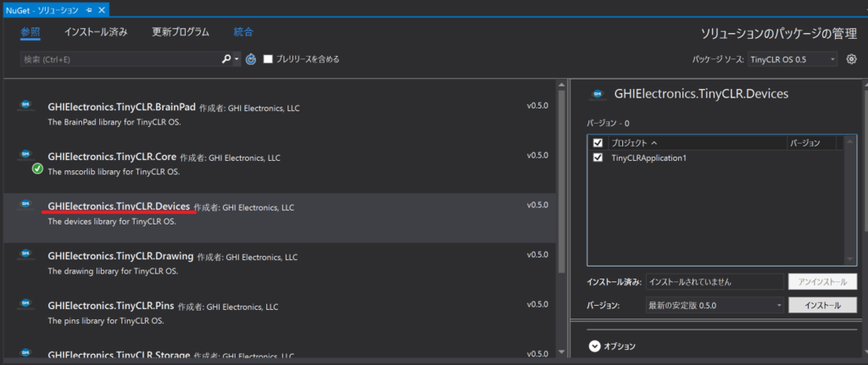The width and height of the screenshot is (868, 365).
Task: Close the NuGet solution tab
Action: coord(102,10)
